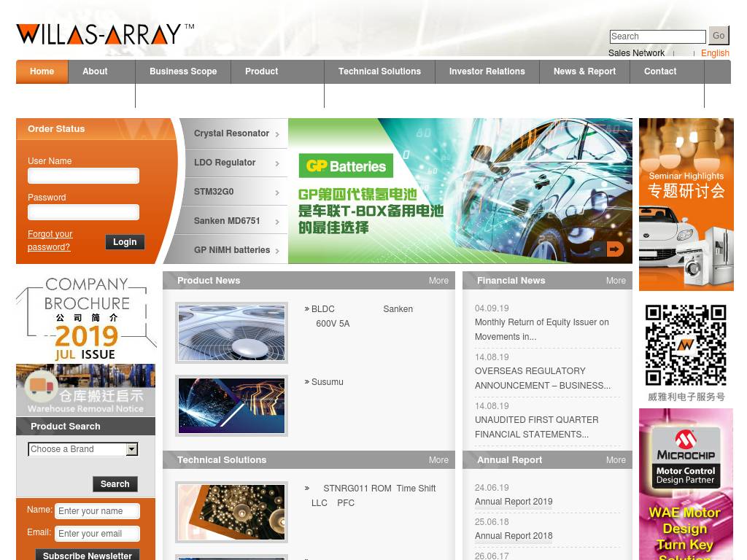Open the Technical Solutions menu
Image resolution: width=747 pixels, height=560 pixels.
click(x=379, y=71)
